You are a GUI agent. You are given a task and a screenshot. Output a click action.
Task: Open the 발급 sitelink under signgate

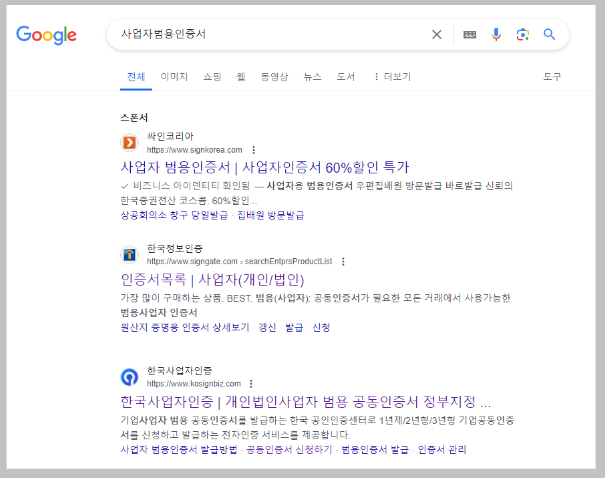pyautogui.click(x=294, y=328)
